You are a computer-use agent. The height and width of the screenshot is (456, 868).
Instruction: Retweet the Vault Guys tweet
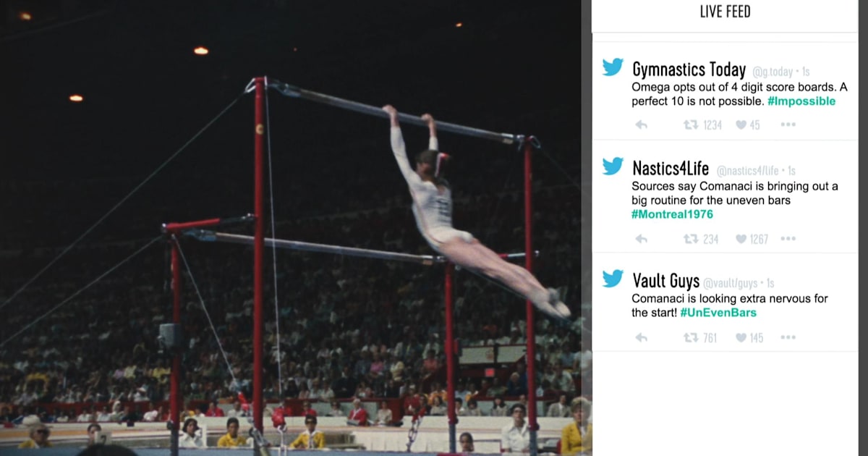pos(691,337)
